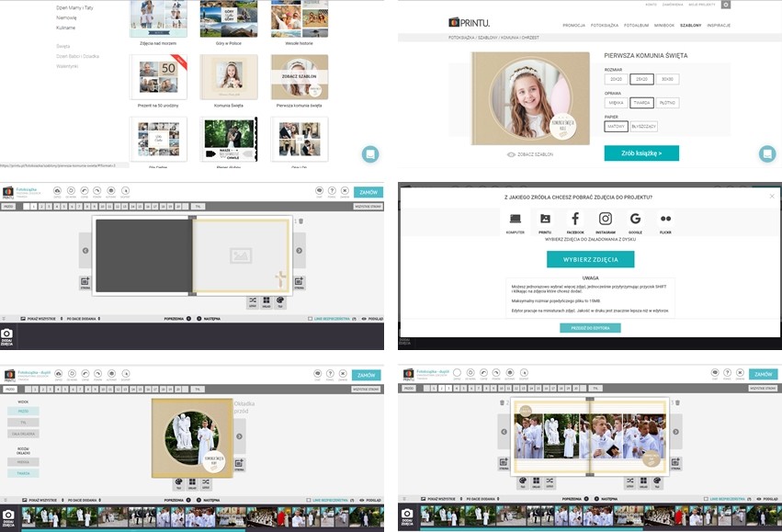Viewport: 782px width, 532px height.
Task: Click the Układ layout grid icon in the cover editor
Action: (x=191, y=482)
